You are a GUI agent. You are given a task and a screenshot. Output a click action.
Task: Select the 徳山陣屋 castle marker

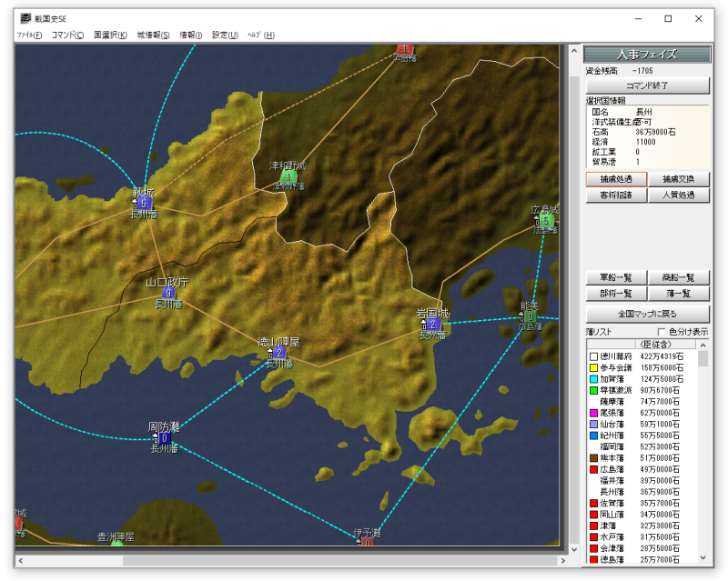pos(278,352)
